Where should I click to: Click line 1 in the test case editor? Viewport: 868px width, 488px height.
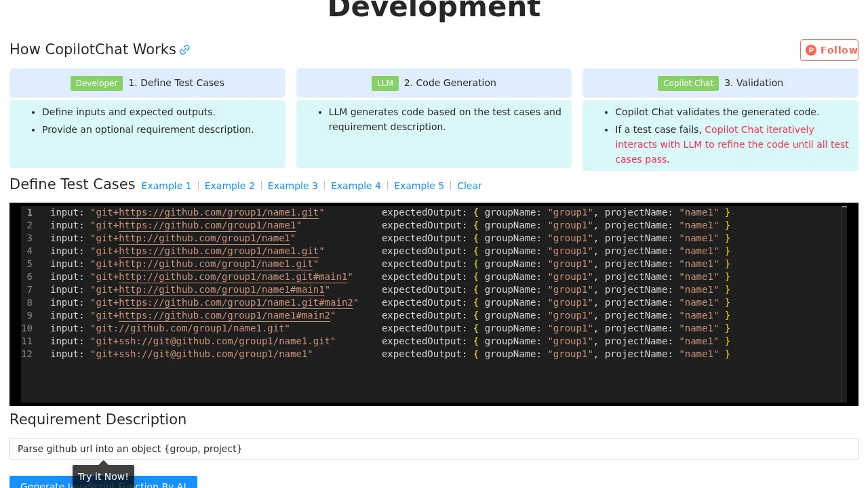pos(203,212)
